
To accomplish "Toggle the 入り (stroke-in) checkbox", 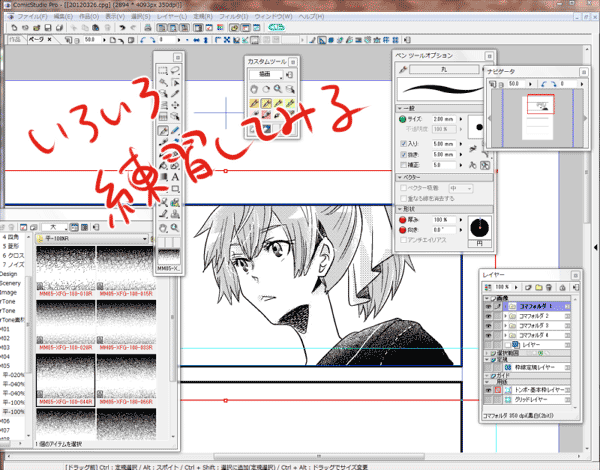I will 403,144.
